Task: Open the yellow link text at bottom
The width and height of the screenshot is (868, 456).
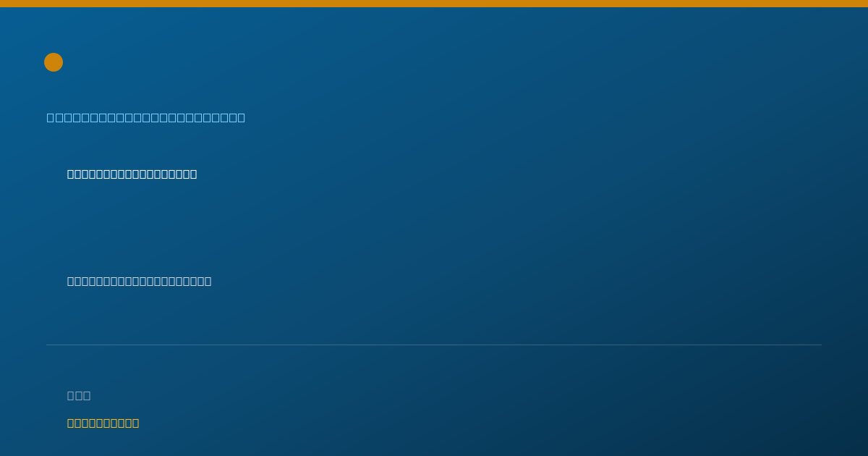Action: click(103, 423)
